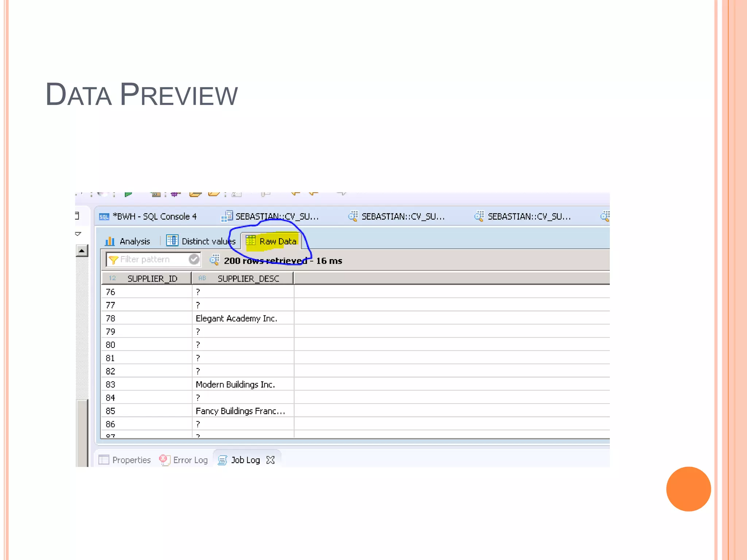Select the cell with supplier ID 78
The height and width of the screenshot is (560, 747).
click(x=147, y=318)
